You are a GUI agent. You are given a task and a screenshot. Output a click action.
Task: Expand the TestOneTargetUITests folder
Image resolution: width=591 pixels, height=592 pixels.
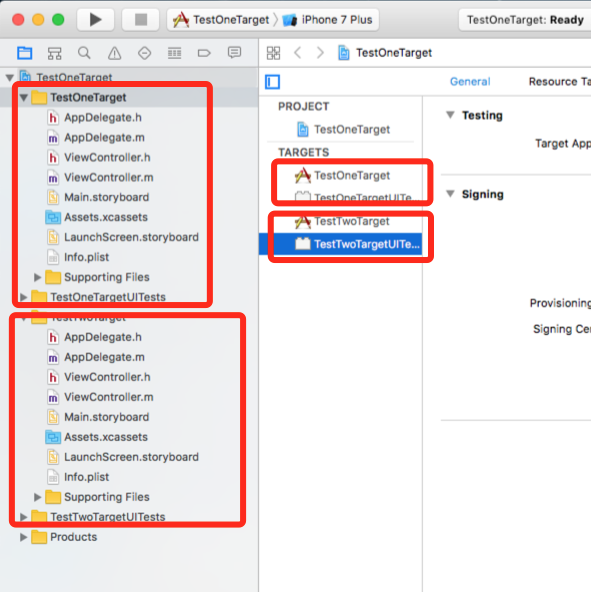23,297
